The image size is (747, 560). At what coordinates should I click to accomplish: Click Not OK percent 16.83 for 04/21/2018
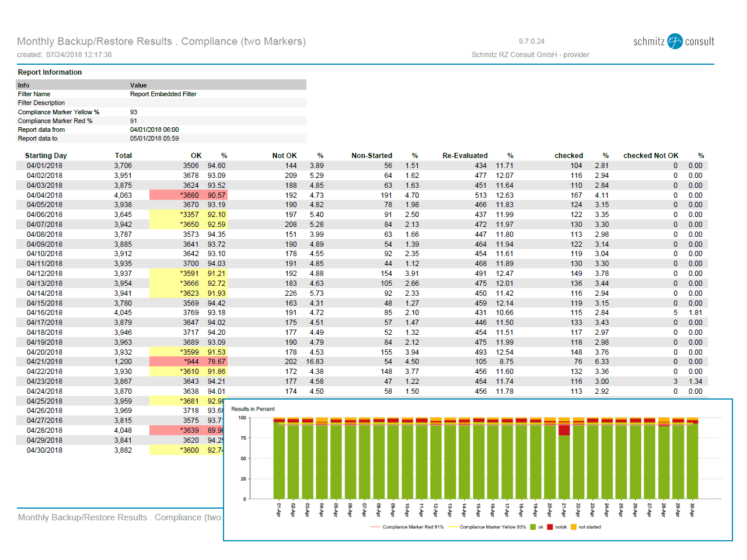(315, 362)
